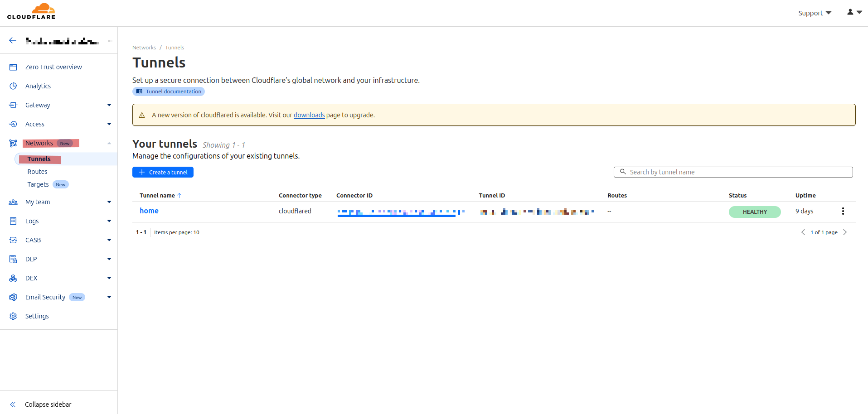
Task: Select Tunnels in sidebar
Action: click(39, 159)
